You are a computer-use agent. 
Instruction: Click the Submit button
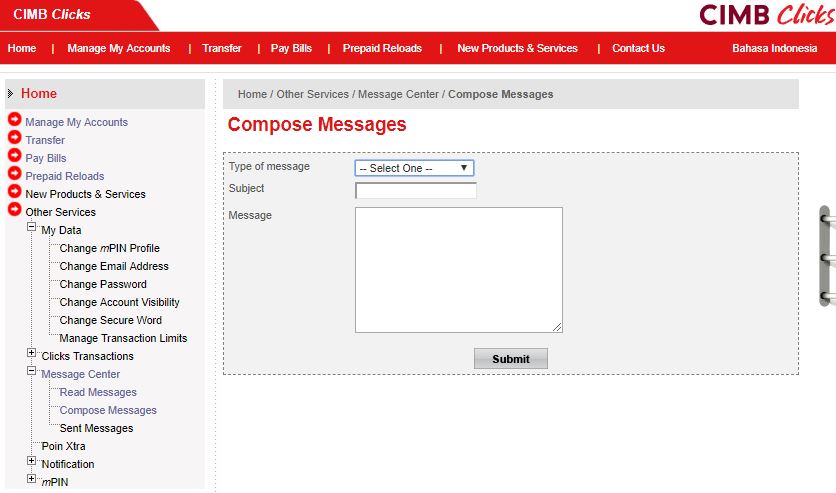(x=511, y=359)
